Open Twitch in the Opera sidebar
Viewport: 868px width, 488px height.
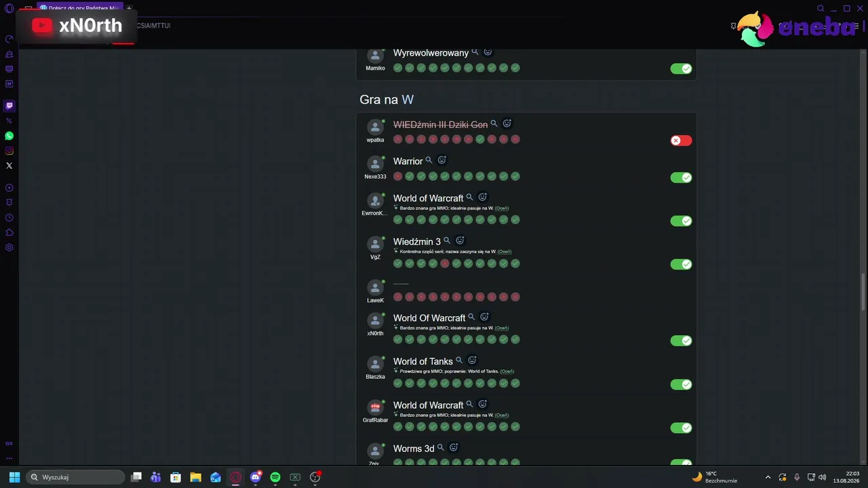tap(9, 106)
